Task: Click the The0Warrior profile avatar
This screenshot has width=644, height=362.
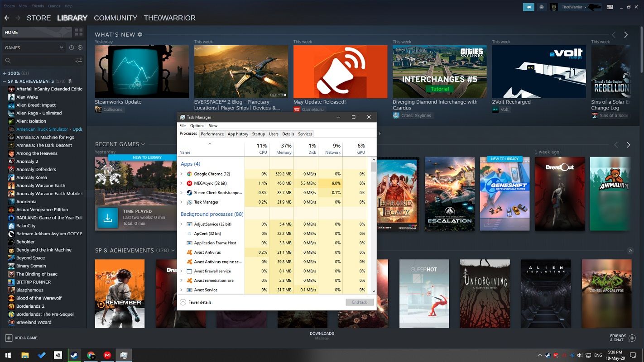Action: (553, 7)
